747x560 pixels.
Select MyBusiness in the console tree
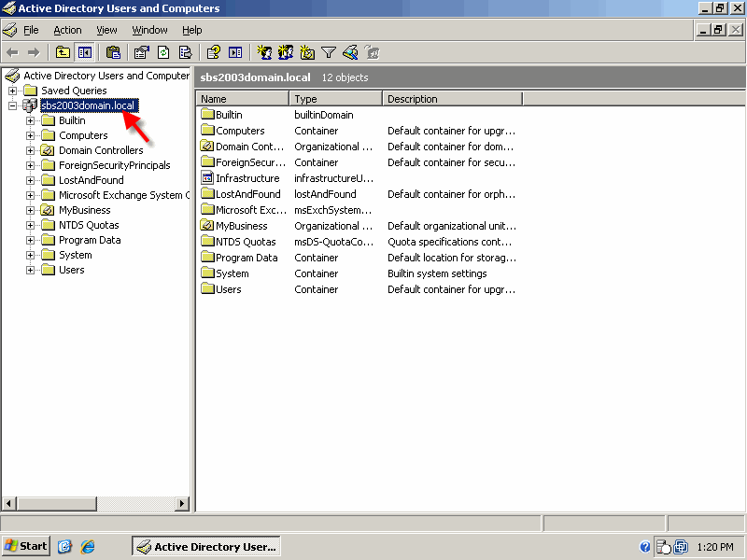(84, 210)
